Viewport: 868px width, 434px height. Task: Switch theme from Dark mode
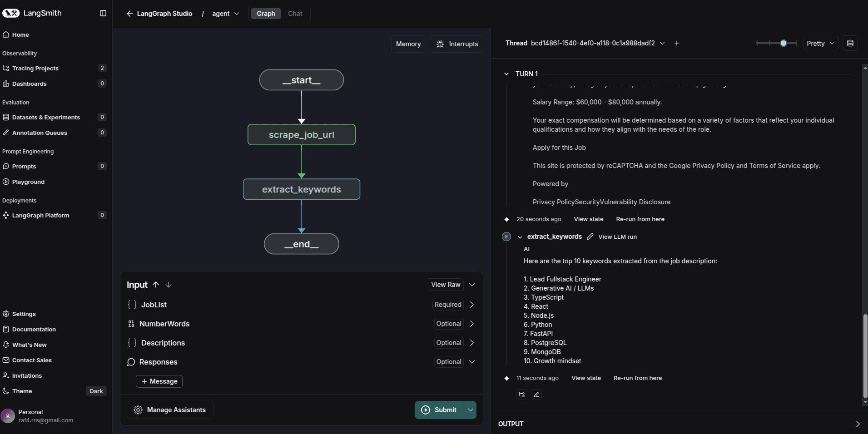pyautogui.click(x=96, y=391)
